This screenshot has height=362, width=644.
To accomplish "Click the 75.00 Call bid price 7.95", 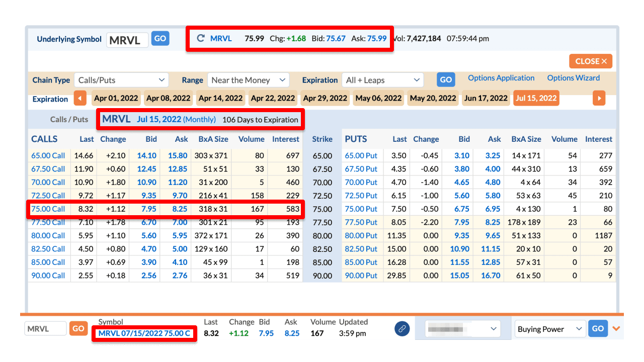I will coord(149,209).
